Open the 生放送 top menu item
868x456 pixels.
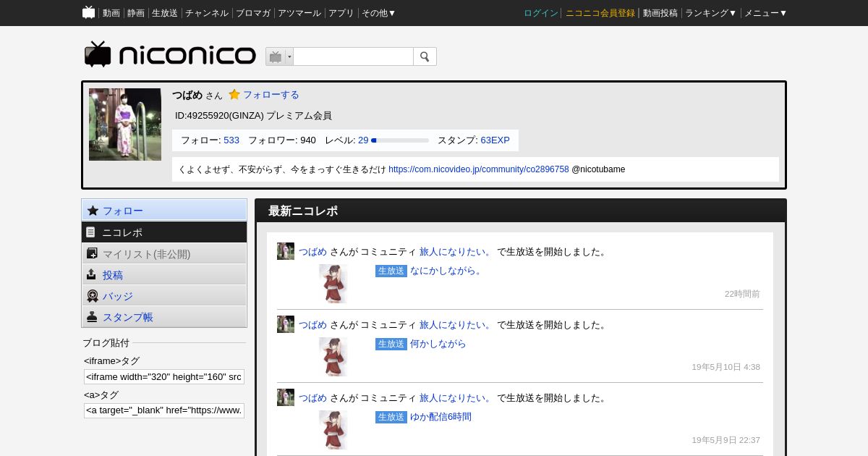coord(165,13)
